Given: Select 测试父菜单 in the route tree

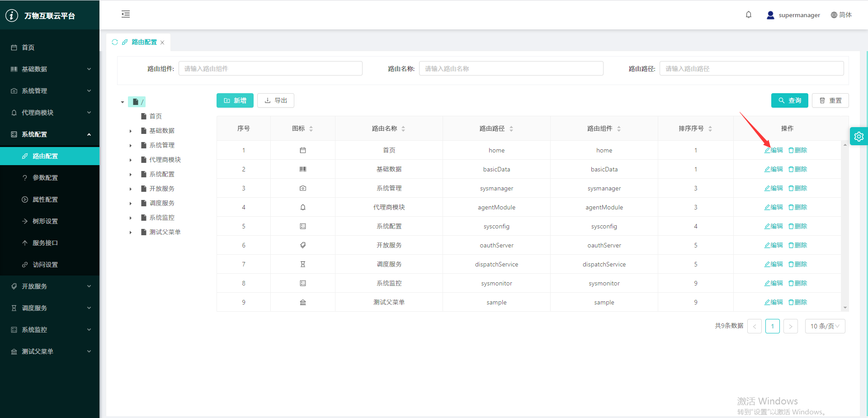Looking at the screenshot, I should click(165, 232).
